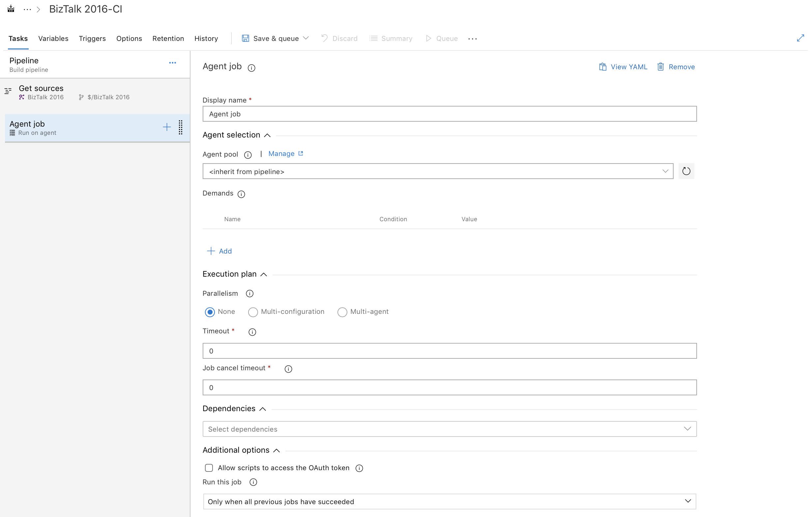
Task: Open the Options tab
Action: 129,39
